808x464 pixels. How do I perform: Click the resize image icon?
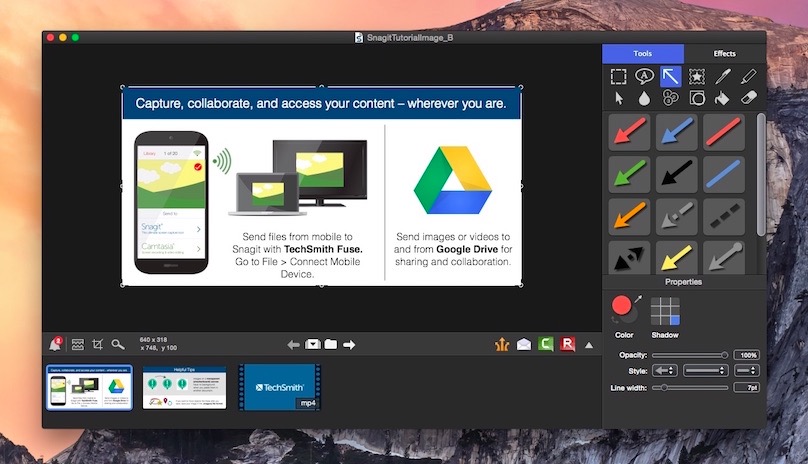click(x=78, y=344)
